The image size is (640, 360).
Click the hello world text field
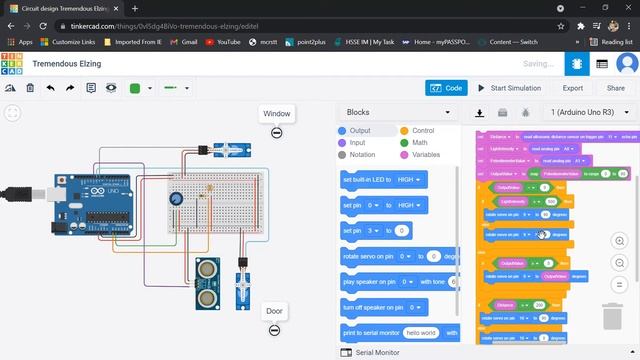click(421, 333)
